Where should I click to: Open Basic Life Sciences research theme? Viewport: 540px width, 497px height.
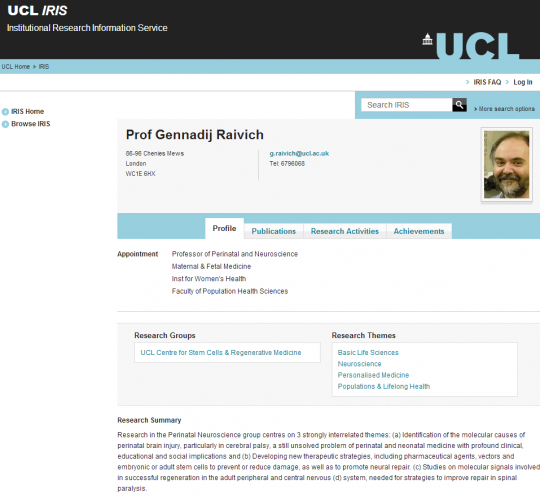click(368, 352)
